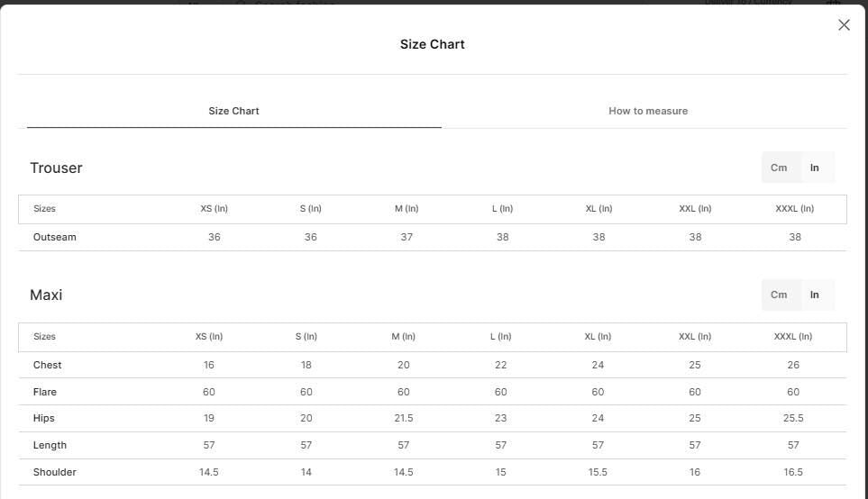This screenshot has width=868, height=499.
Task: Click the Maxi M (In) column header
Action: [x=404, y=336]
